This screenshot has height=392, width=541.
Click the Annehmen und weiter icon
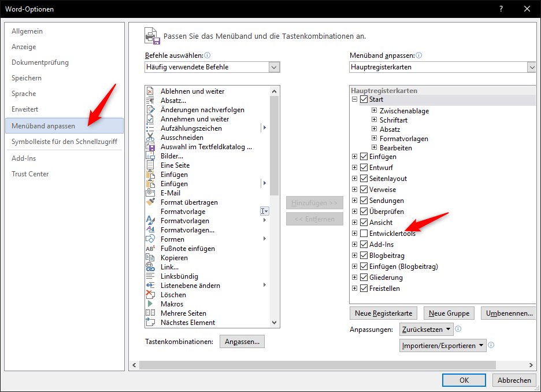coord(150,119)
